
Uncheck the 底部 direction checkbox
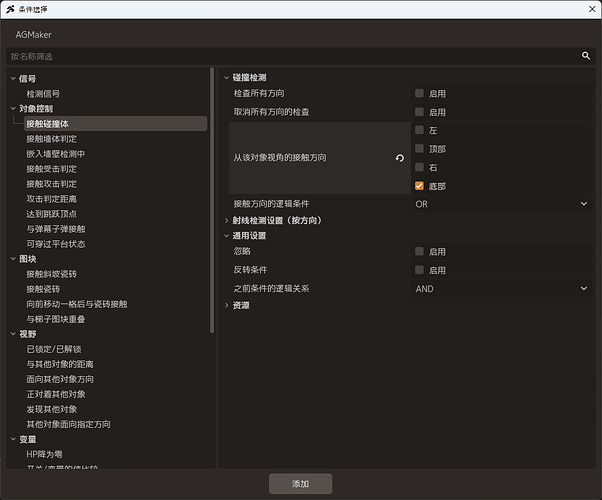pyautogui.click(x=419, y=186)
